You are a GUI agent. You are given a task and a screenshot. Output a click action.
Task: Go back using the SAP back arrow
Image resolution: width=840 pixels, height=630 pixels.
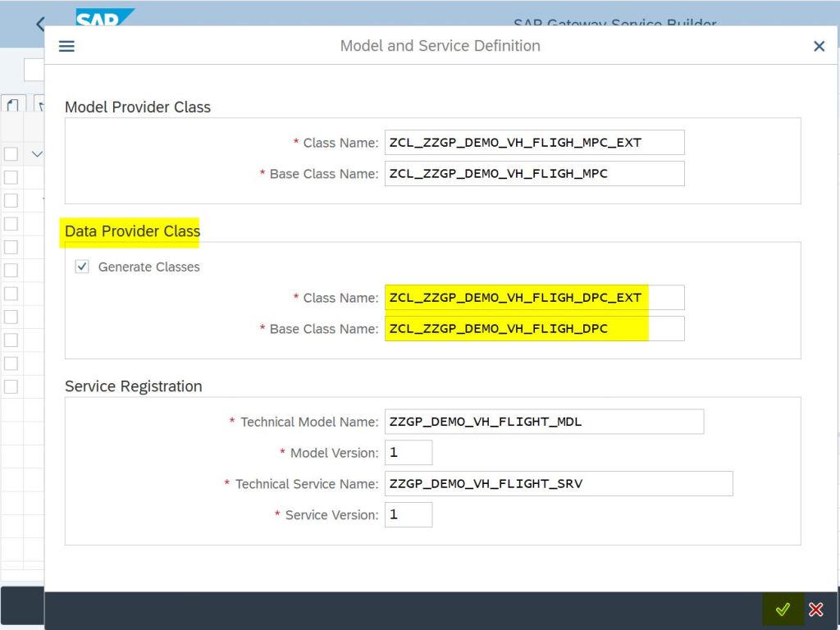click(x=39, y=23)
